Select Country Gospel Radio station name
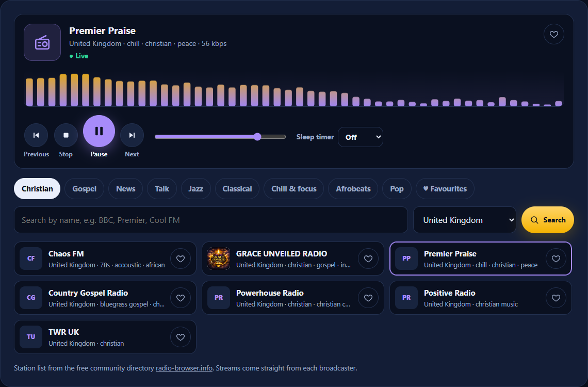588x387 pixels. coord(88,293)
